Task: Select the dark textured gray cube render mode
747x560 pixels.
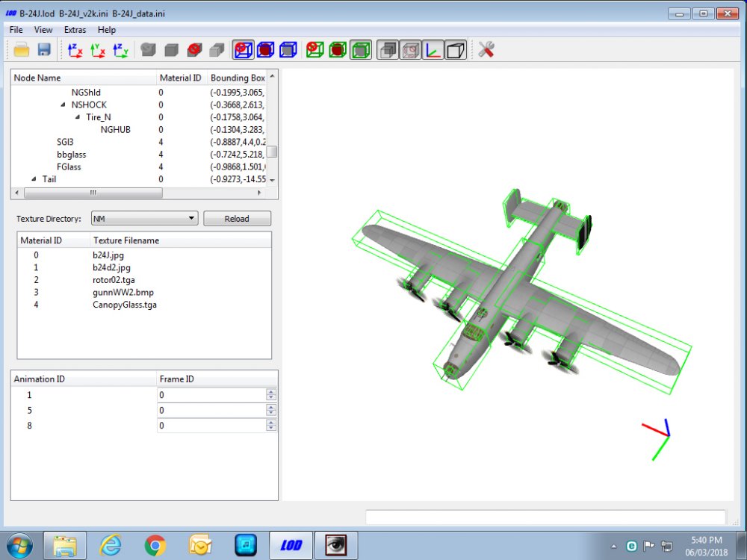Action: tap(148, 49)
